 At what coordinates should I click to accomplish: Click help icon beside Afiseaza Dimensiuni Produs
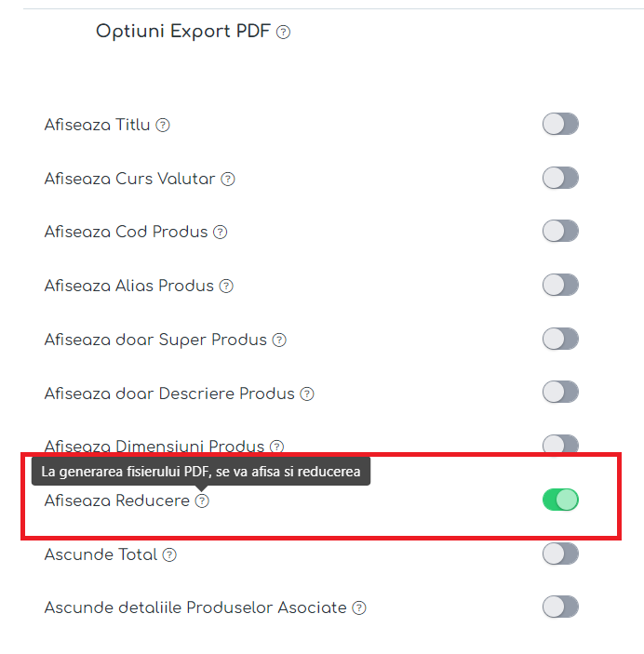point(277,447)
